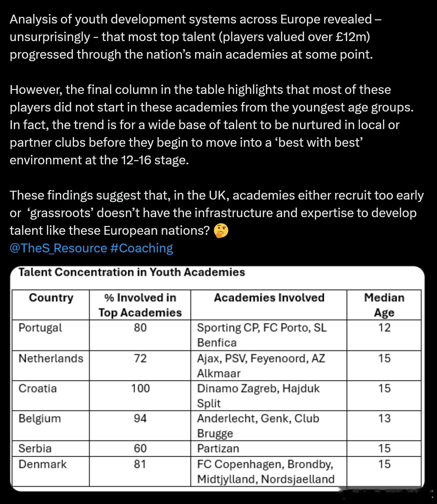Open the @TheS_Resource profile mention
The height and width of the screenshot is (504, 437).
58,248
